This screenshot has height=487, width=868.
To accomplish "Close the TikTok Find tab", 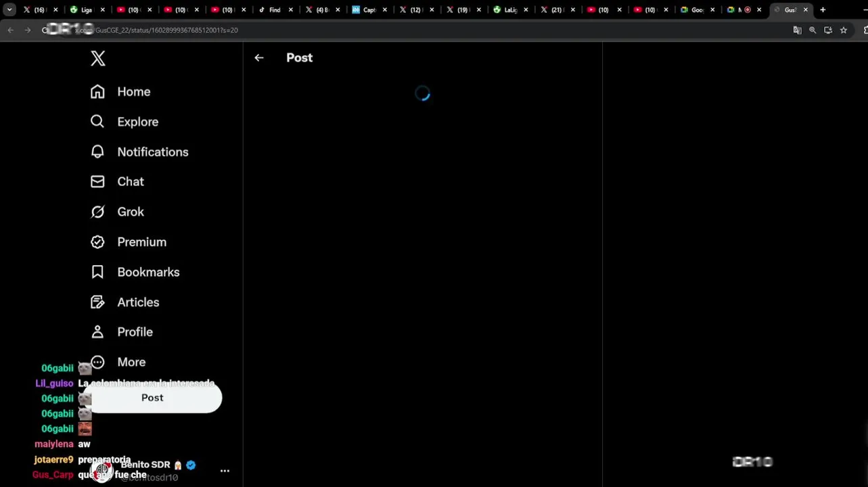I will click(x=291, y=10).
